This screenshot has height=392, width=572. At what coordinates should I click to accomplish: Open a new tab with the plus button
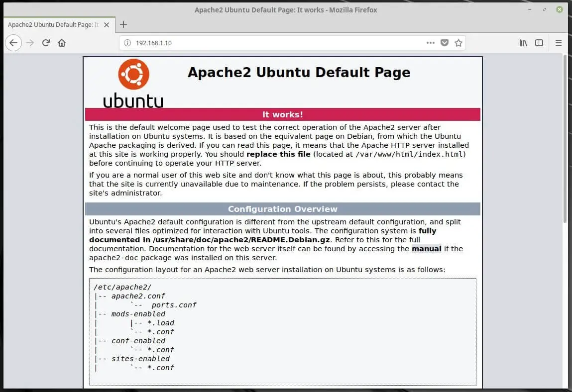pyautogui.click(x=123, y=24)
